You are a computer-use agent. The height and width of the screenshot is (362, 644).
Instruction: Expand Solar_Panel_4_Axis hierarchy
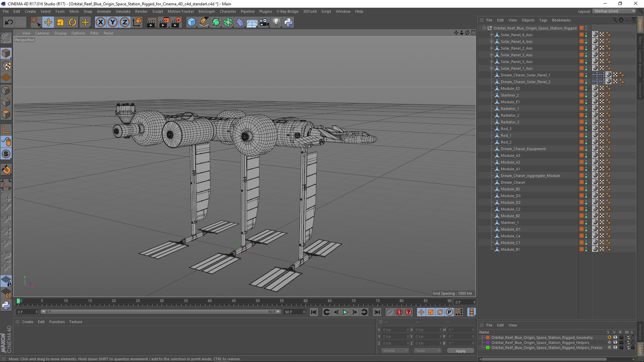[492, 42]
